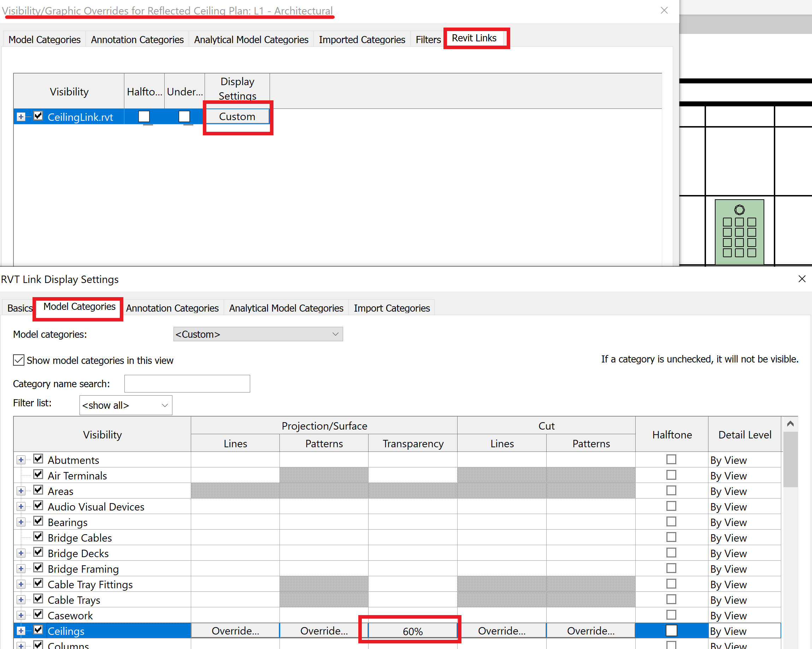Switch to the Revit Links tab
This screenshot has height=649, width=812.
tap(474, 38)
